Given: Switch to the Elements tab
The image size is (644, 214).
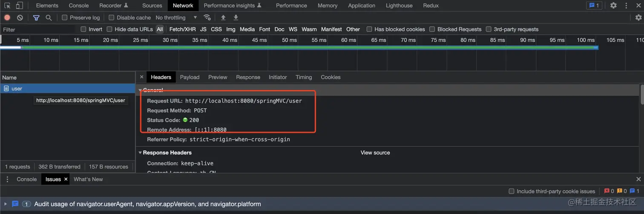Looking at the screenshot, I should pos(47,6).
